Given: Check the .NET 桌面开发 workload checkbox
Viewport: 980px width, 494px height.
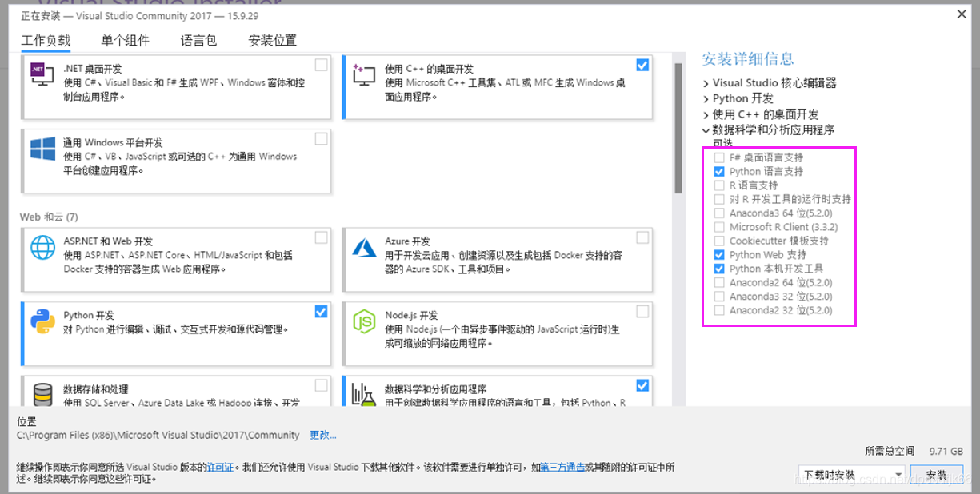Looking at the screenshot, I should pyautogui.click(x=321, y=65).
